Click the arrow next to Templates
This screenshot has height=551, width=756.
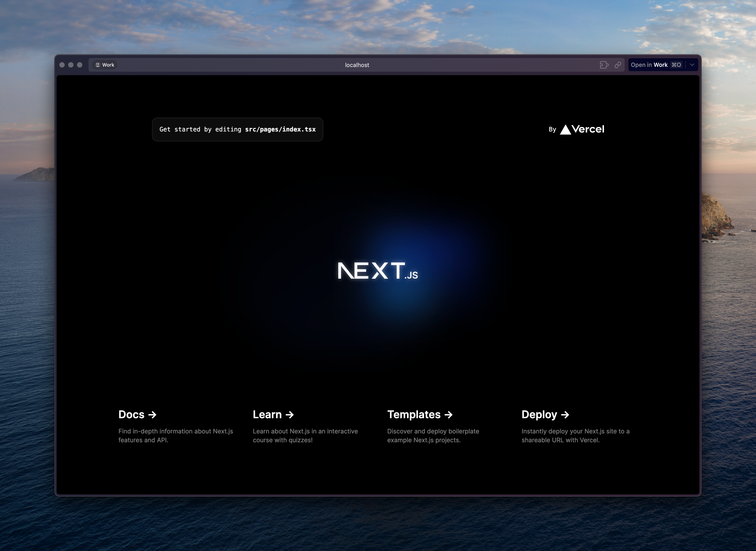point(449,415)
